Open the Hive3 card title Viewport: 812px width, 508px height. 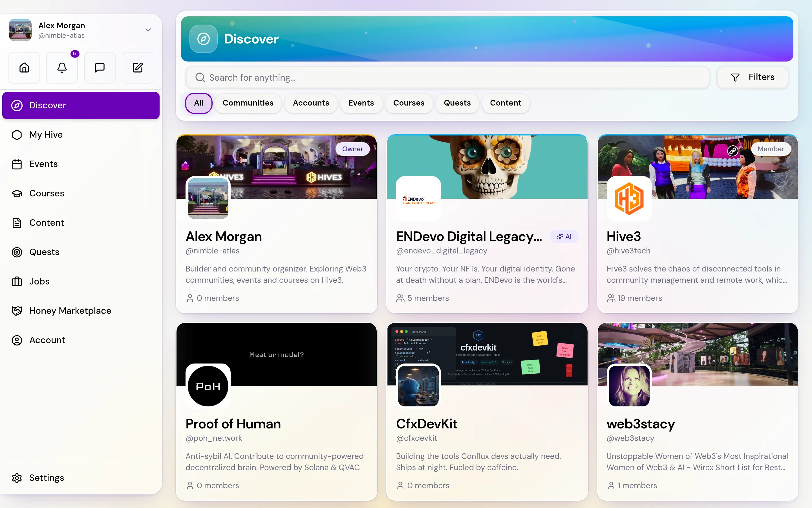coord(623,237)
